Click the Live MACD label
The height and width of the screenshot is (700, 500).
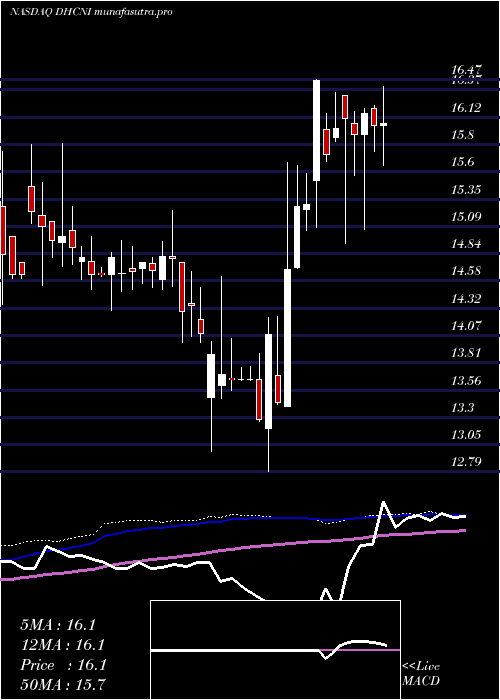pos(421,673)
